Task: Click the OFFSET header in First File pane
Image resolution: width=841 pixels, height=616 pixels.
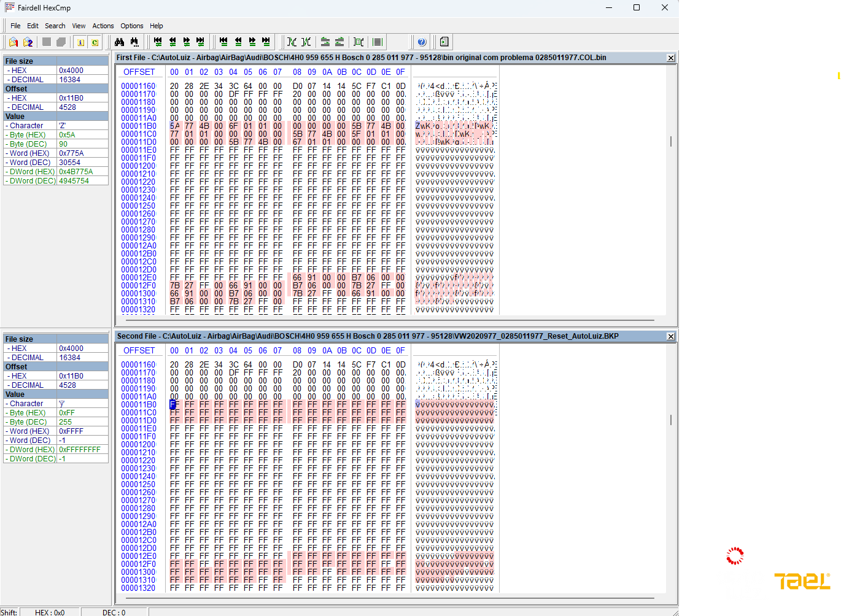Action: [x=139, y=72]
